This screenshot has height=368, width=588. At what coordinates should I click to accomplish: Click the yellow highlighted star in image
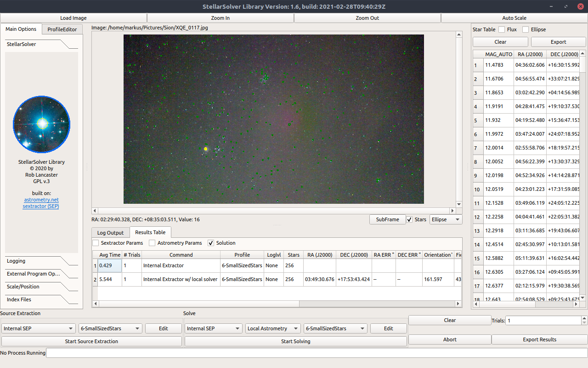pos(205,149)
